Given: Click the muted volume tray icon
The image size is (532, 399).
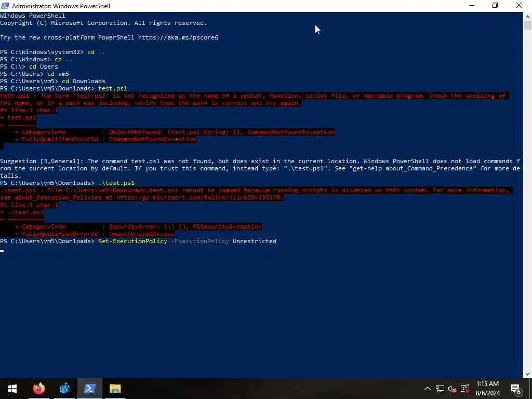Looking at the screenshot, I should (x=453, y=389).
